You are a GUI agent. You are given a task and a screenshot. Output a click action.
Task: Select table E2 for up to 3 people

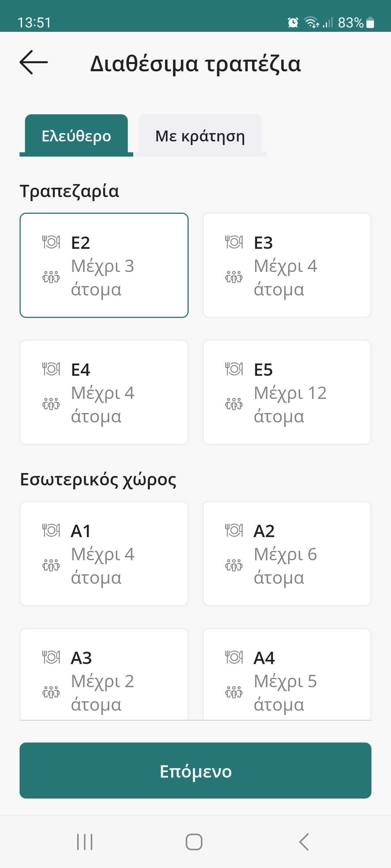coord(104,265)
